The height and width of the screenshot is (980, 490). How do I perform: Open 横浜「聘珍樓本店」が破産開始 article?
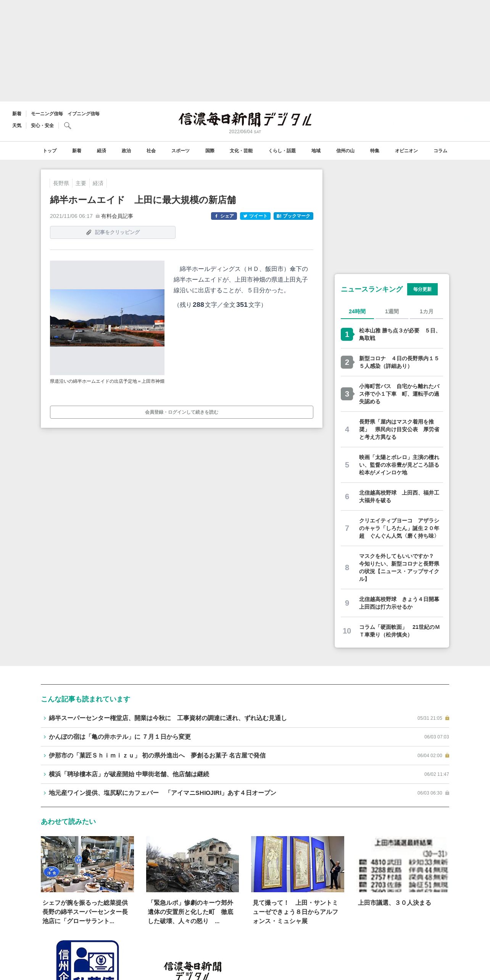tap(129, 774)
